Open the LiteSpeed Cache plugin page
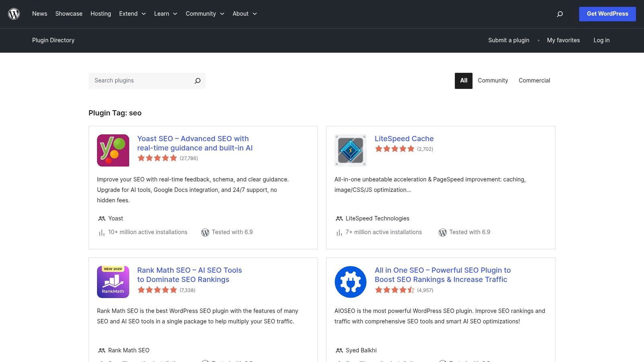The height and width of the screenshot is (362, 644). coord(404,138)
